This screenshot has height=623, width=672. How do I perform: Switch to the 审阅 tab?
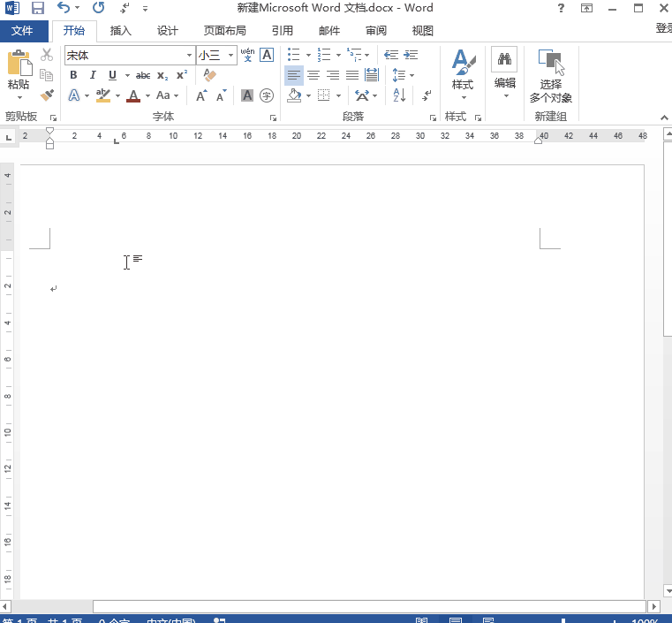click(x=376, y=31)
